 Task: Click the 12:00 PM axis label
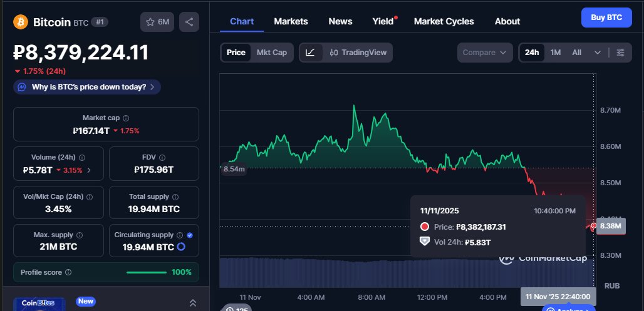(x=432, y=297)
